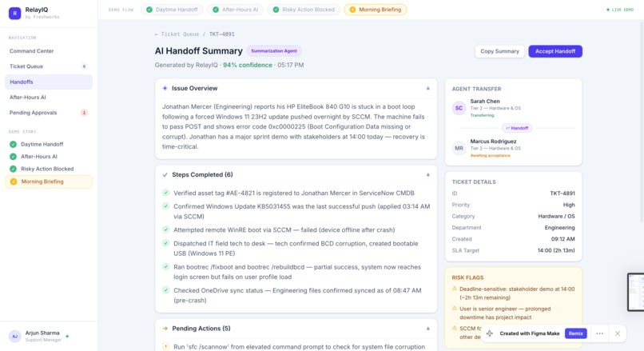Click the Accept Handoff button
This screenshot has height=351, width=644.
pyautogui.click(x=555, y=51)
